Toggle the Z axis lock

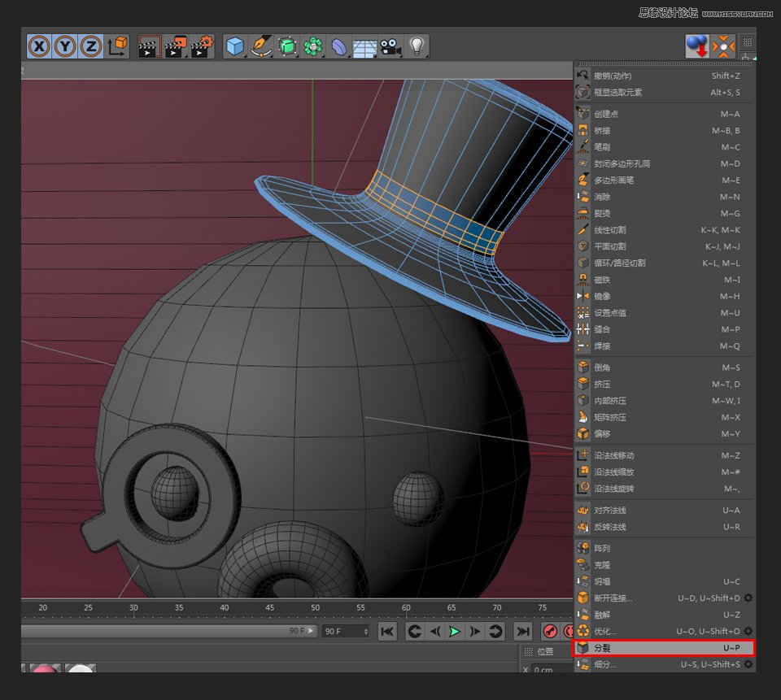point(91,46)
